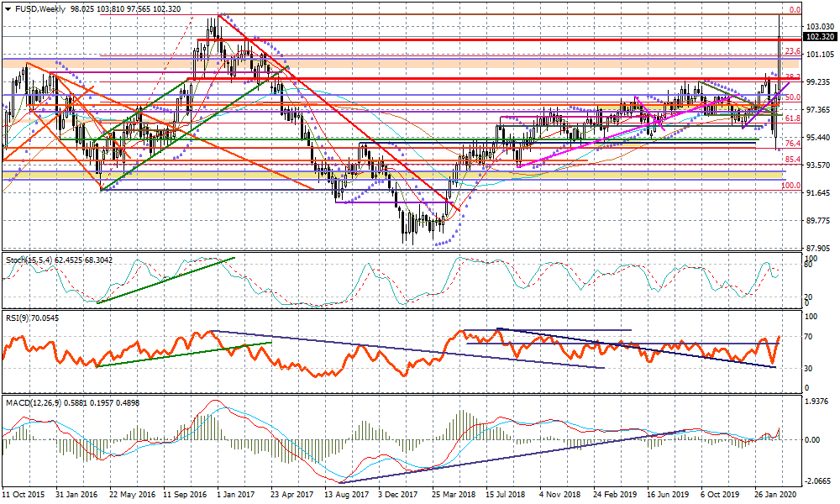Click the 23 Apr 2017 date label
The image size is (840, 504).
click(x=292, y=495)
